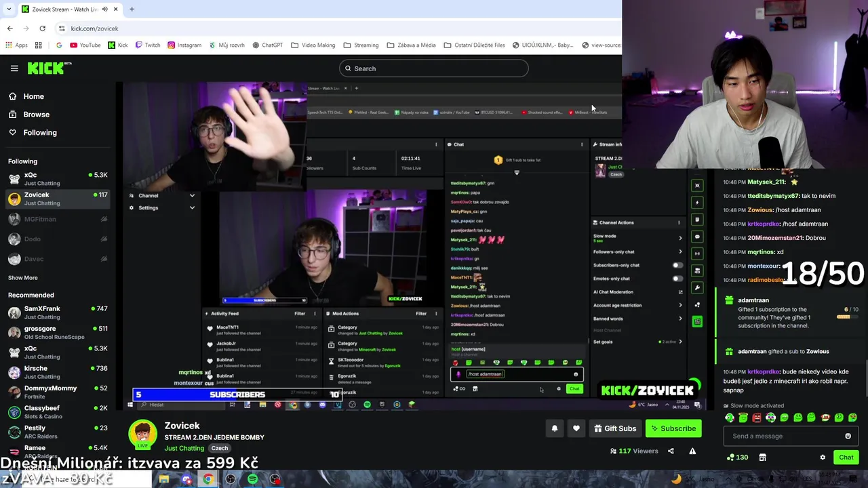
Task: Share the stream via share icon
Action: point(671,451)
